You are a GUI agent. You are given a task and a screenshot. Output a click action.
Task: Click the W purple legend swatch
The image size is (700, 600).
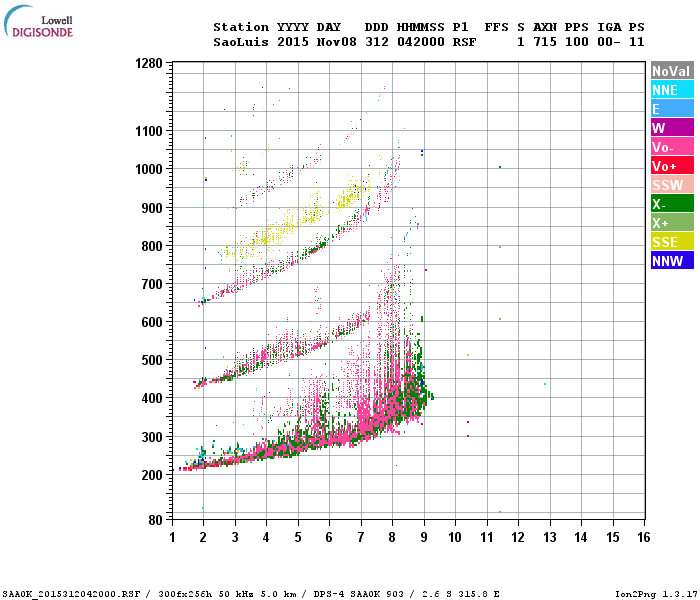pyautogui.click(x=672, y=128)
